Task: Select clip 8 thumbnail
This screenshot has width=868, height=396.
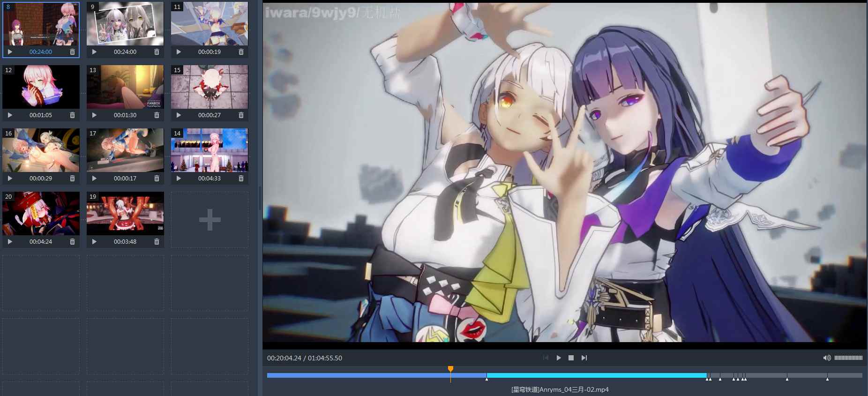Action: pos(41,24)
